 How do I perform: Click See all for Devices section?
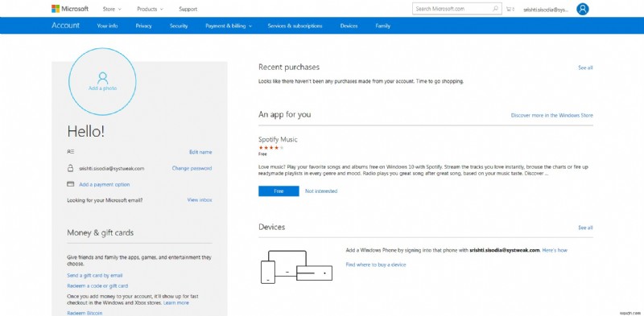click(585, 228)
